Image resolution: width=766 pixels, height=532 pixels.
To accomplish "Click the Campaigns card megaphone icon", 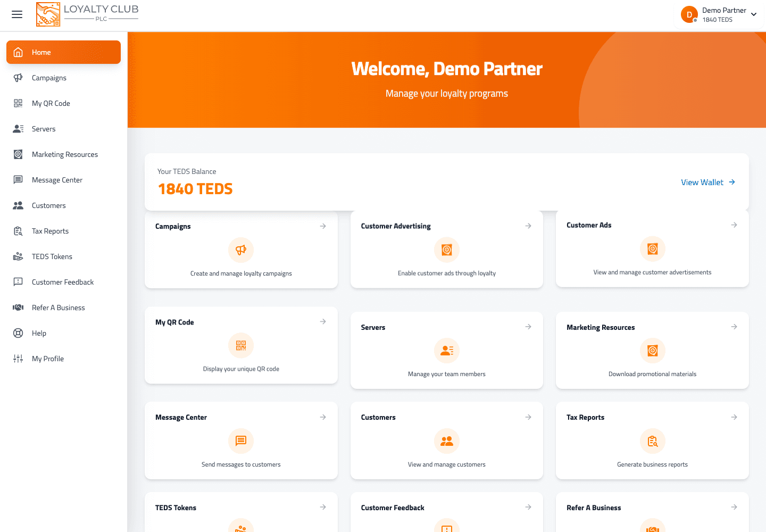I will 241,250.
